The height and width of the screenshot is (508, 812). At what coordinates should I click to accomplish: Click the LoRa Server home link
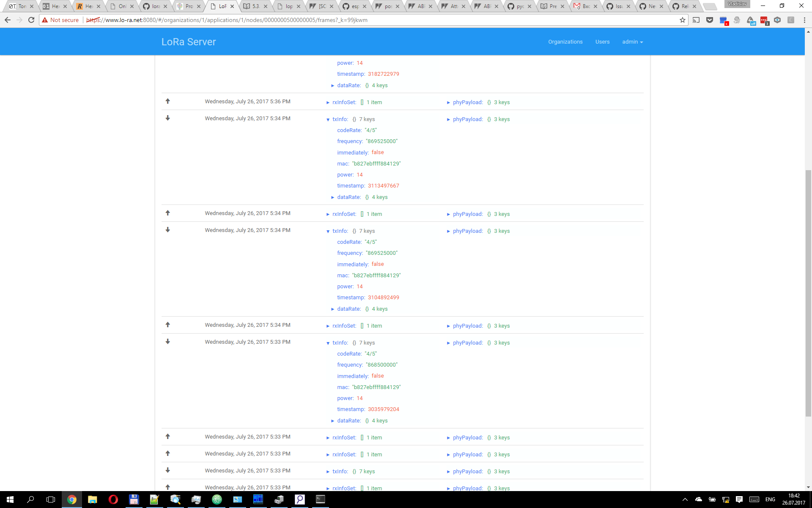(188, 41)
